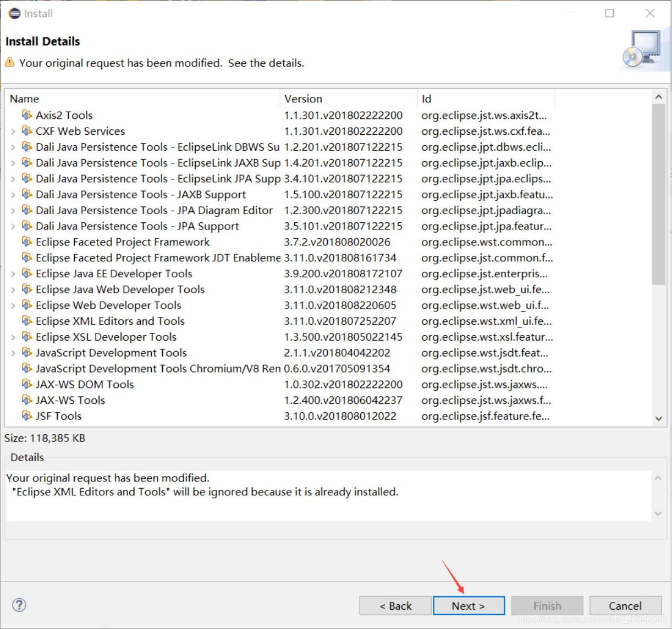Expand Eclipse Java Web Developer Tools node
The width and height of the screenshot is (672, 629).
click(13, 290)
